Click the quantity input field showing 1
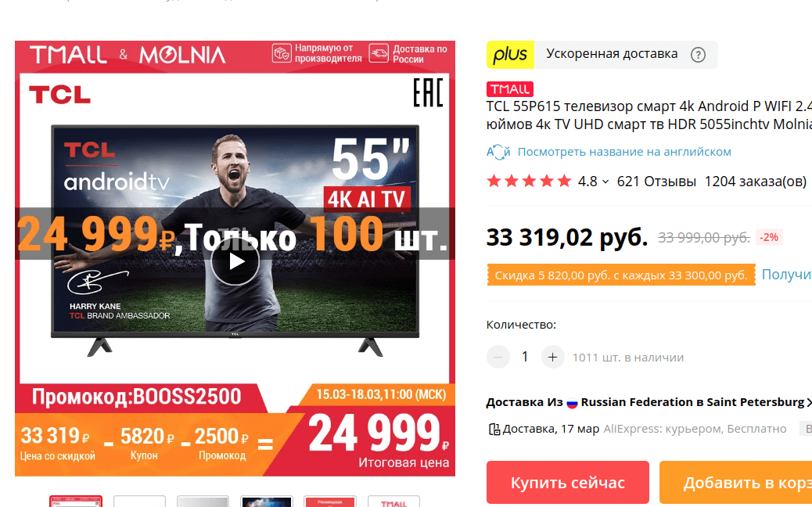The image size is (812, 507). 525,357
